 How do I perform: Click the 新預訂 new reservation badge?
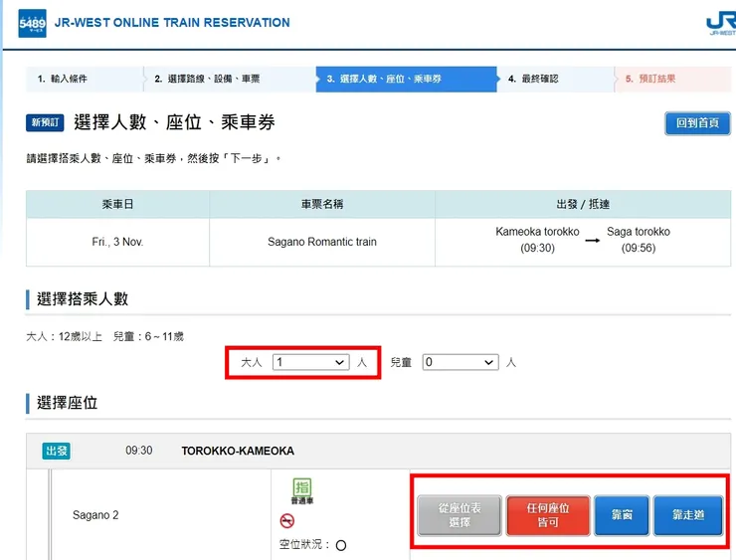point(46,122)
